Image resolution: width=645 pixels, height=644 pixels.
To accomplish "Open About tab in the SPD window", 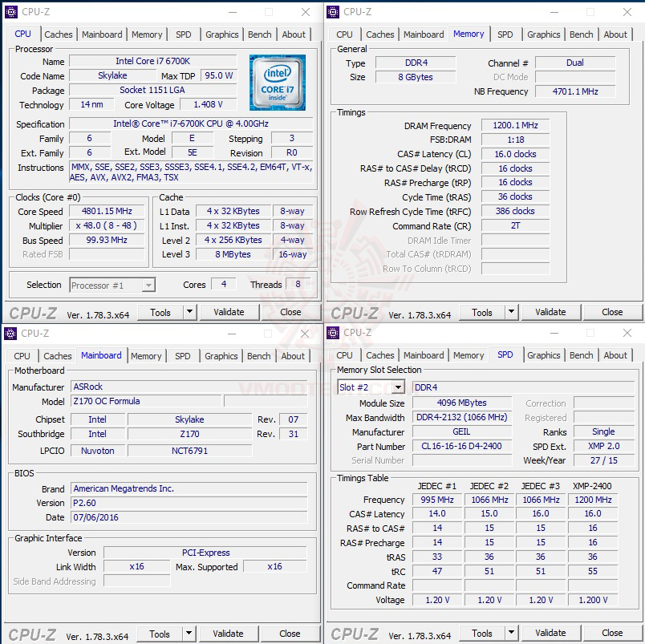I will [x=615, y=355].
